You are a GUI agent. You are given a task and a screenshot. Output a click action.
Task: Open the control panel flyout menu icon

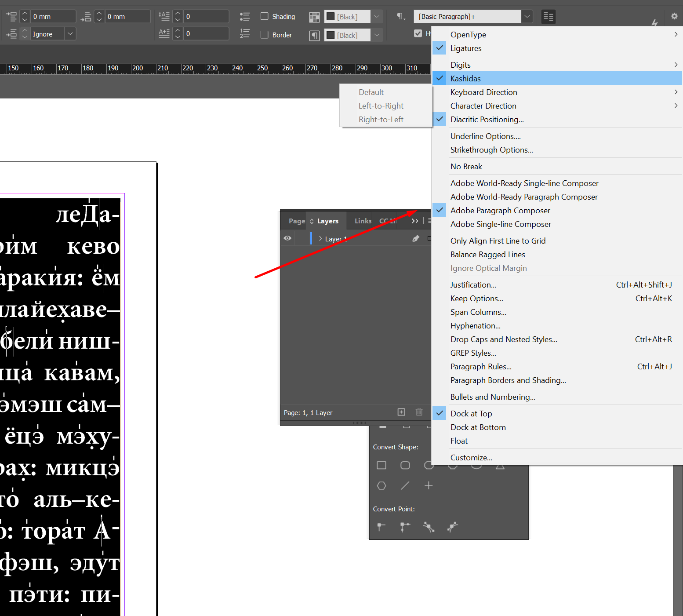[x=548, y=17]
